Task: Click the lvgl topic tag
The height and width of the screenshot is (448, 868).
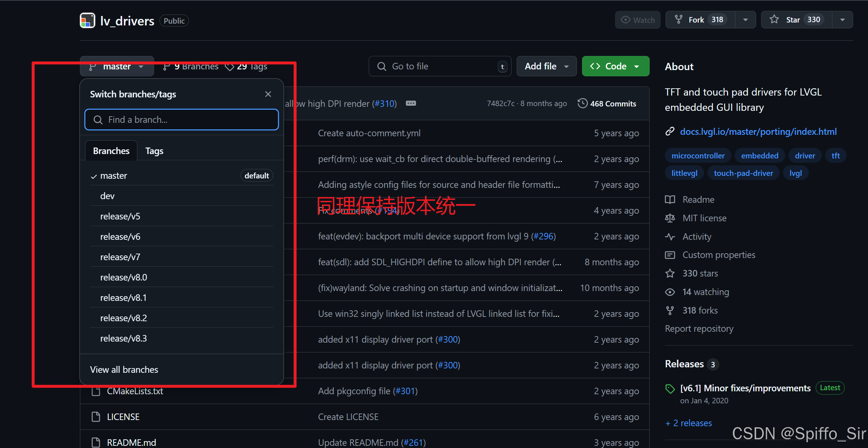Action: pos(796,173)
